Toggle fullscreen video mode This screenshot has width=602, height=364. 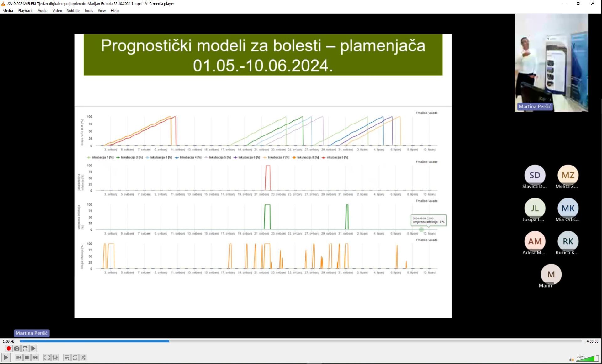(47, 357)
